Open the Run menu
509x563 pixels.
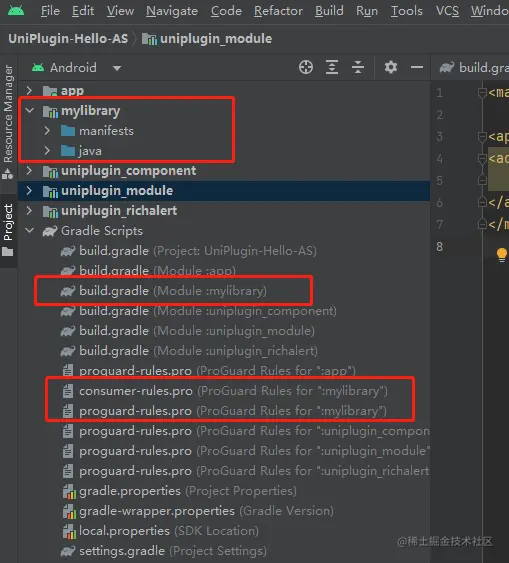click(x=367, y=11)
